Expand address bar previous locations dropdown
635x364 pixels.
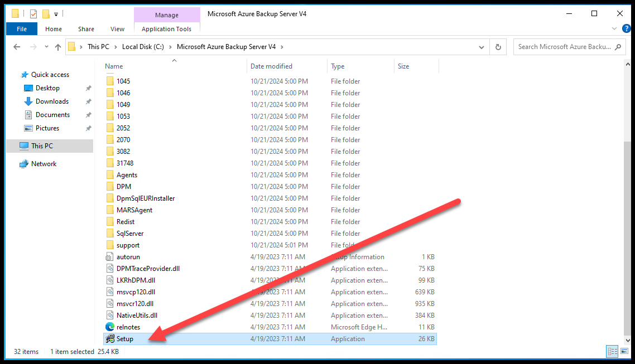point(481,47)
